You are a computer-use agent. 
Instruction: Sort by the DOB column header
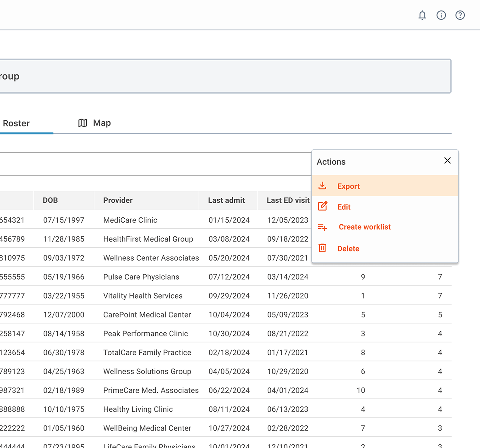[50, 200]
